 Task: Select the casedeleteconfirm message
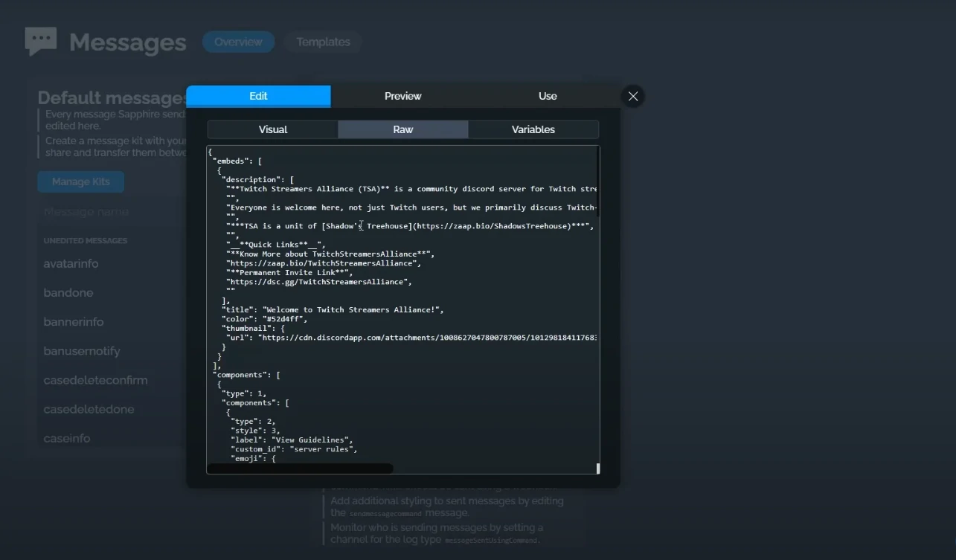[x=95, y=379]
